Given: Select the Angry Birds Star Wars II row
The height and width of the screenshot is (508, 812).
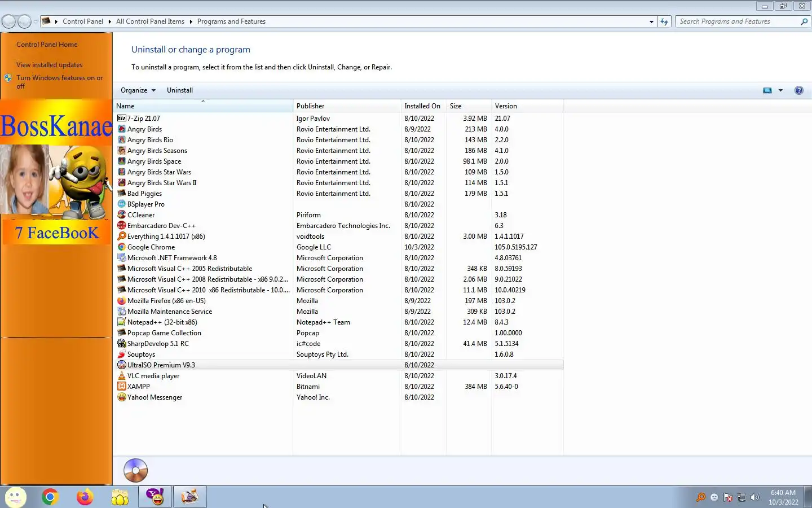Looking at the screenshot, I should pos(339,183).
